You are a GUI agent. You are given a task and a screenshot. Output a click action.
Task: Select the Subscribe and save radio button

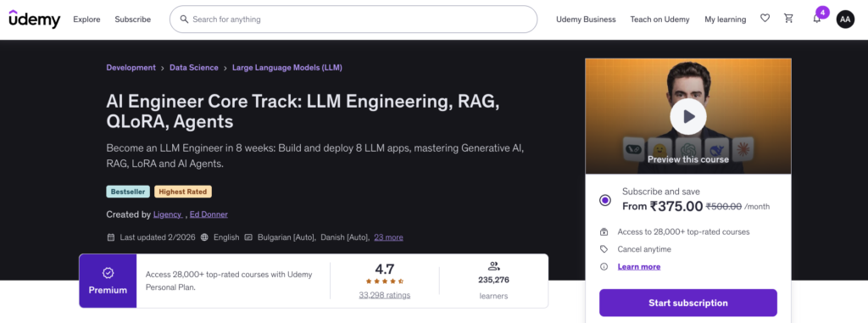pyautogui.click(x=605, y=200)
